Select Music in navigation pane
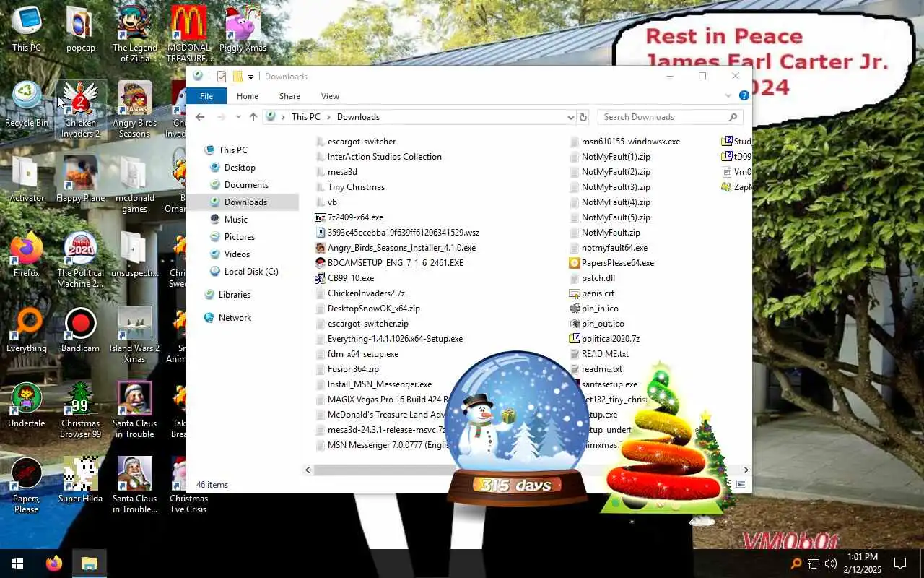 pos(236,220)
